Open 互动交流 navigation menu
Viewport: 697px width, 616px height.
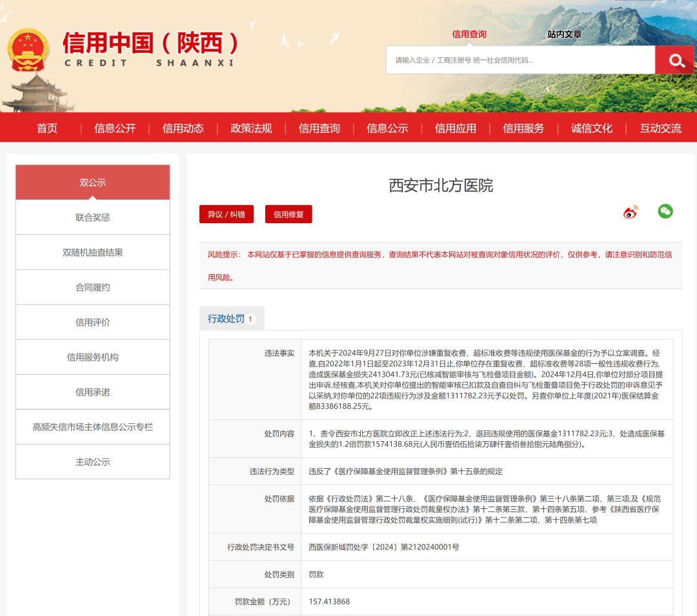pyautogui.click(x=660, y=128)
